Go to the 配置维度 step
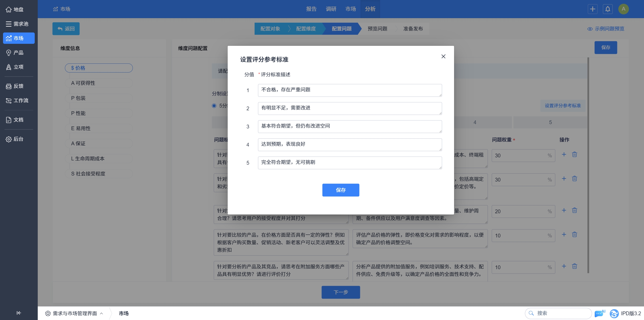The image size is (644, 320). tap(306, 29)
